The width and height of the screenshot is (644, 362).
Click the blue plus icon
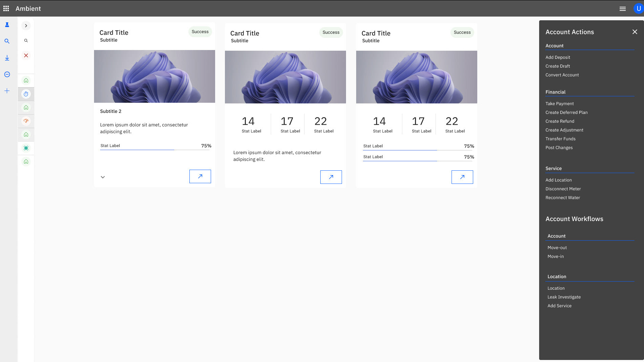click(x=7, y=91)
